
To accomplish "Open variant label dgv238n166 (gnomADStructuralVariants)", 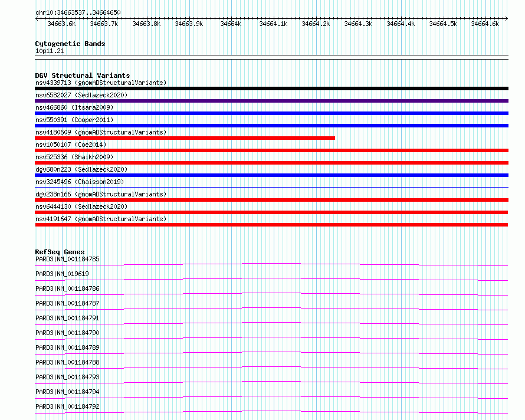I will [x=101, y=194].
